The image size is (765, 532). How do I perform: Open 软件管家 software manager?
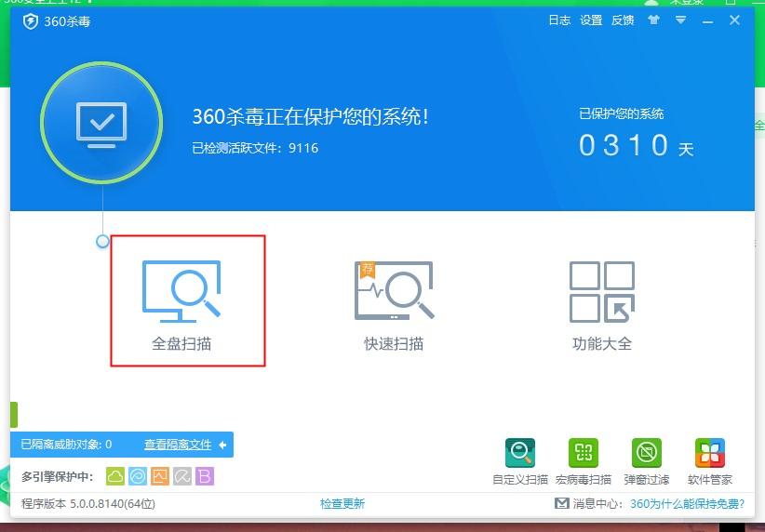point(710,461)
